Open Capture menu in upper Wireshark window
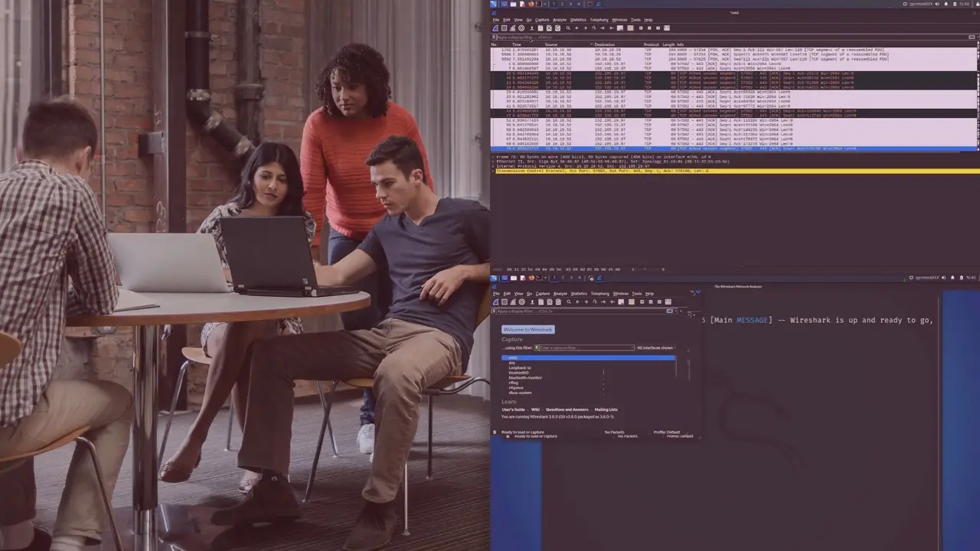This screenshot has height=551, width=980. [x=542, y=20]
